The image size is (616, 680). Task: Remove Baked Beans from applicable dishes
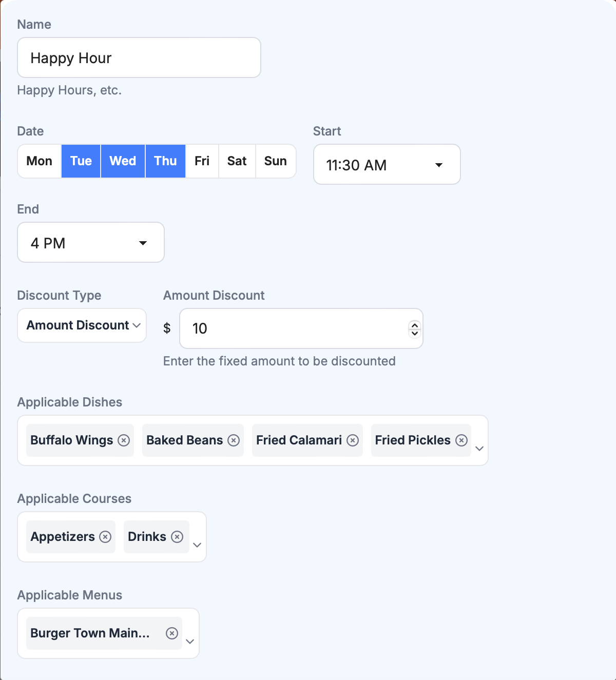235,440
